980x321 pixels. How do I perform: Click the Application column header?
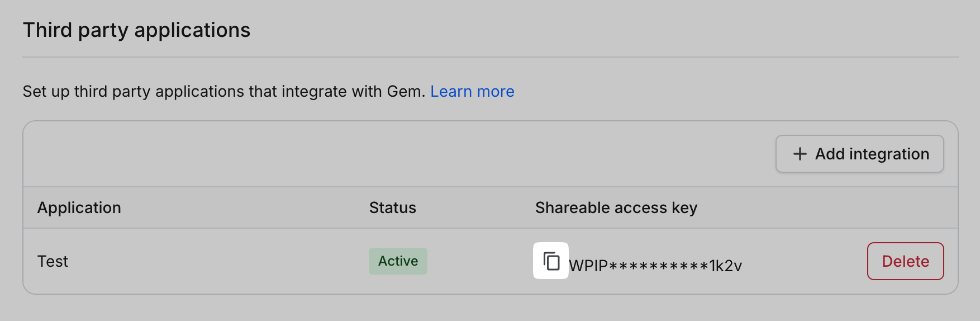pos(79,207)
